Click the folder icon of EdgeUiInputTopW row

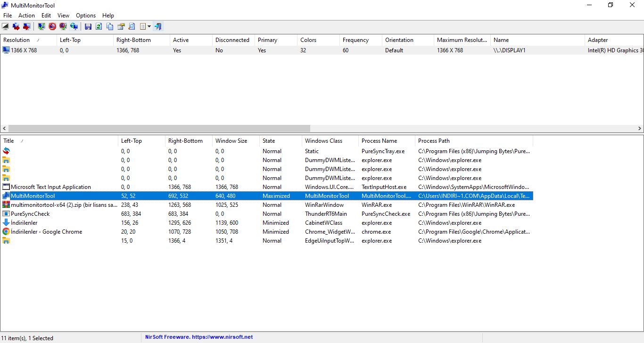6,241
